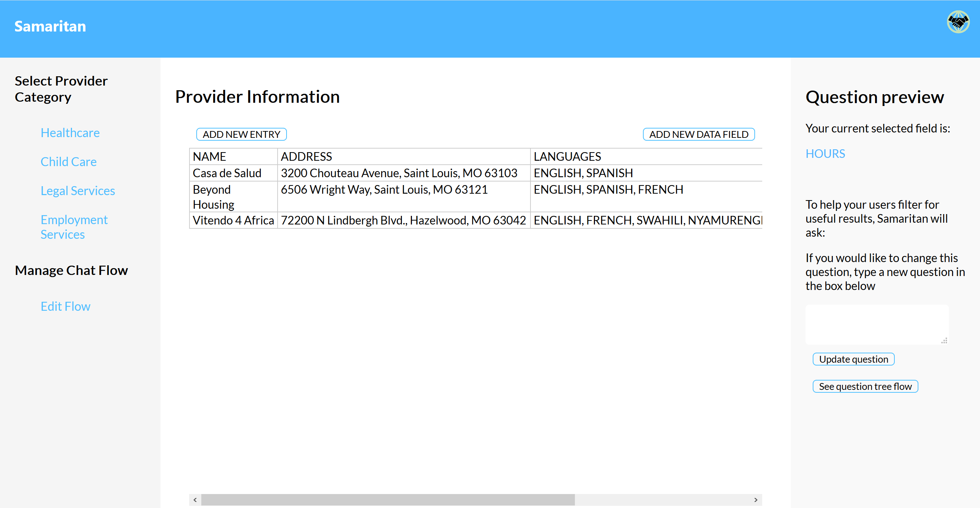Viewport: 980px width, 508px height.
Task: Click the Casa de Salud name cell
Action: pyautogui.click(x=227, y=173)
